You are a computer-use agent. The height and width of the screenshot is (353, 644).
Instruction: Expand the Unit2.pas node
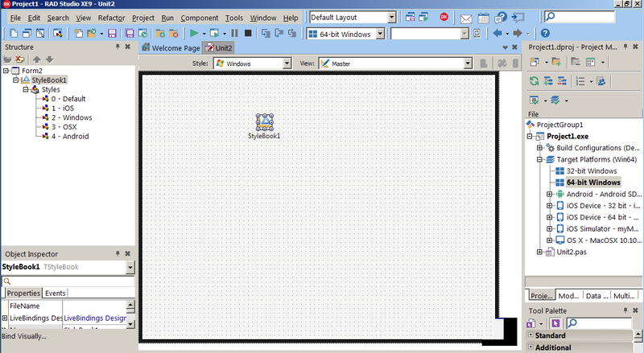coord(539,252)
